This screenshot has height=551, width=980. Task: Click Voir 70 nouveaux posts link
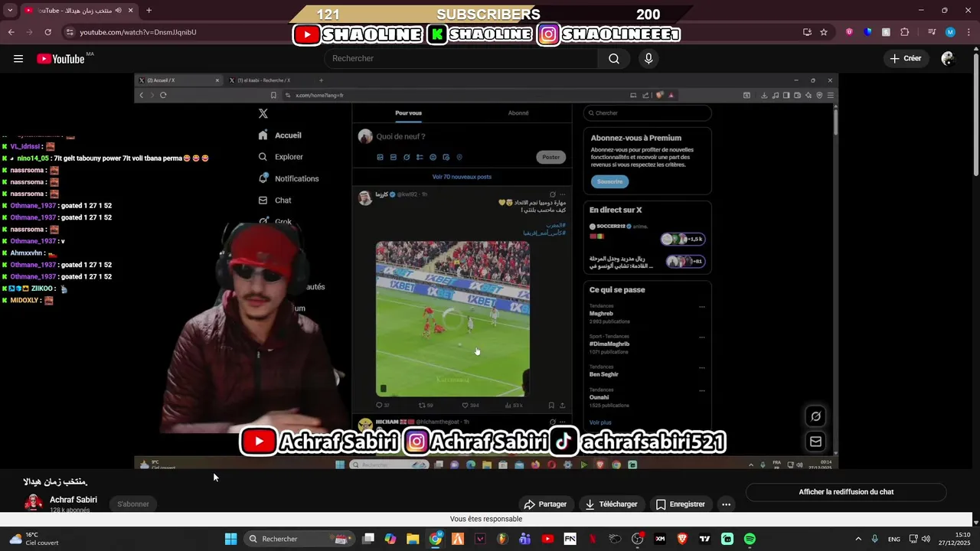[462, 177]
